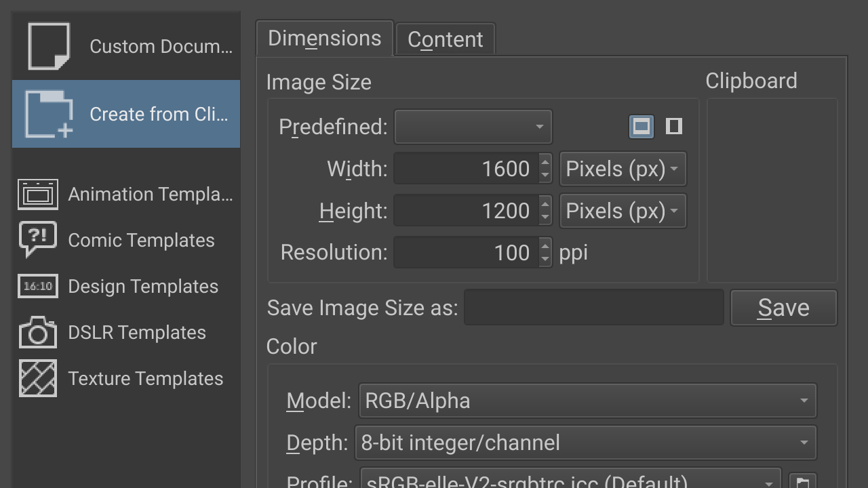Open the Predefined size dropdown
Viewport: 868px width, 488px height.
[x=473, y=127]
